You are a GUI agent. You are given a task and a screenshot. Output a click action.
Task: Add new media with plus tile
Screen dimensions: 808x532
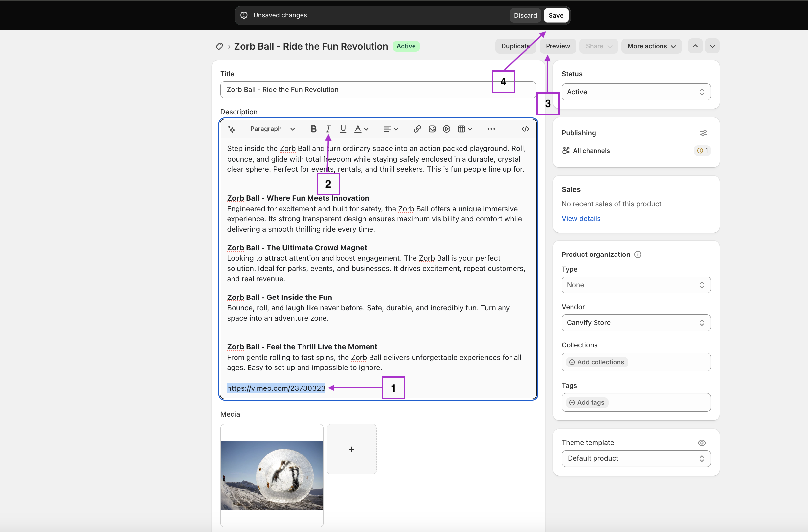pos(351,449)
